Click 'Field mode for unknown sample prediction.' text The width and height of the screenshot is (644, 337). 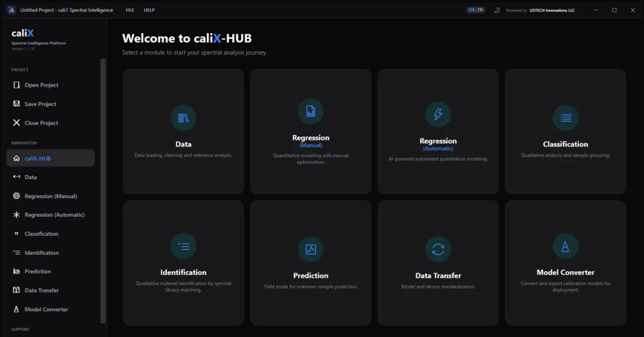pos(311,287)
